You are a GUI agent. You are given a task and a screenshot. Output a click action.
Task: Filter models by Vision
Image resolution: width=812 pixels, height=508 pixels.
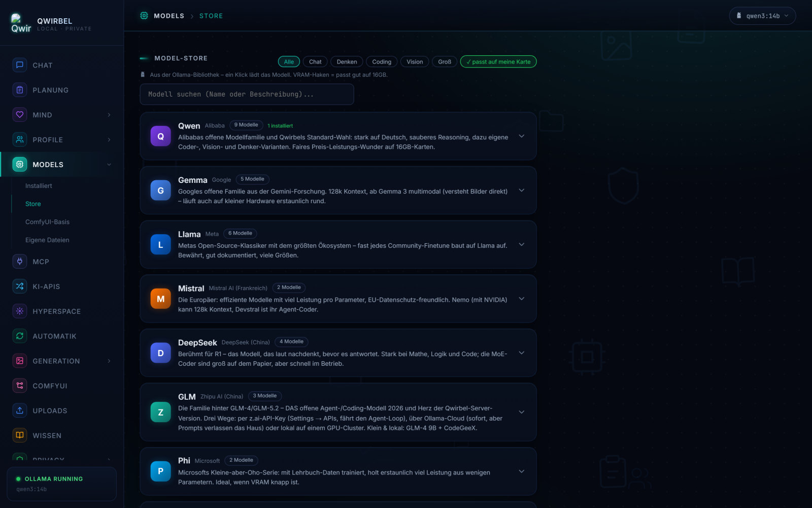[x=415, y=62]
